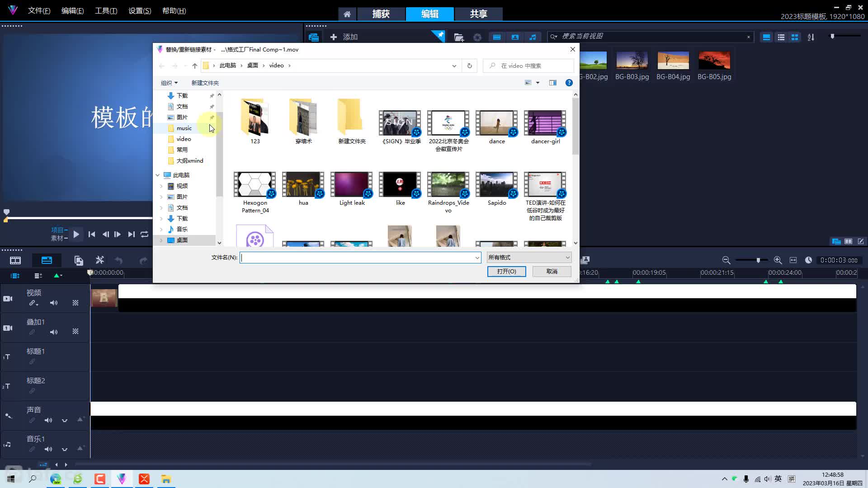The width and height of the screenshot is (868, 488).
Task: Toggle photo files filter in library
Action: coord(514,37)
